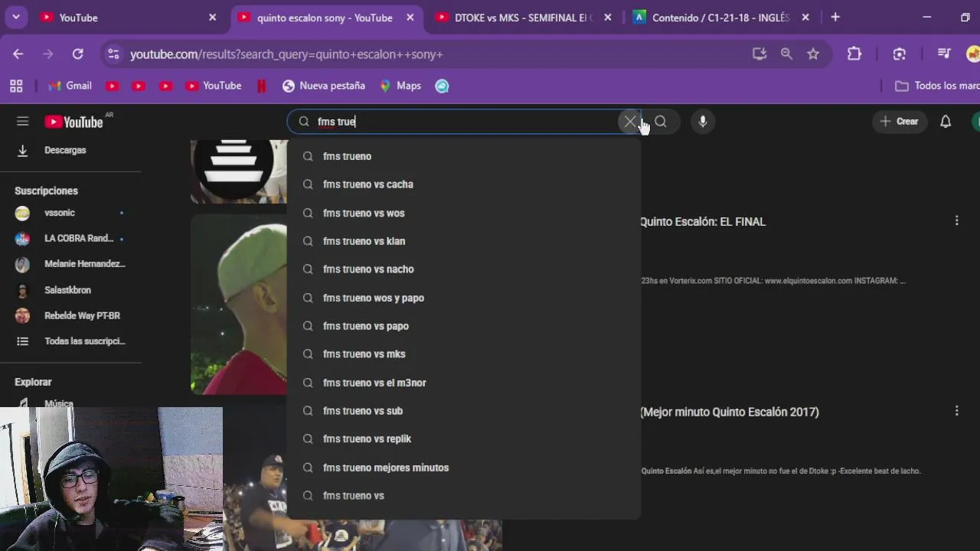The width and height of the screenshot is (980, 551).
Task: Click Suscripciones section heading
Action: pos(46,191)
